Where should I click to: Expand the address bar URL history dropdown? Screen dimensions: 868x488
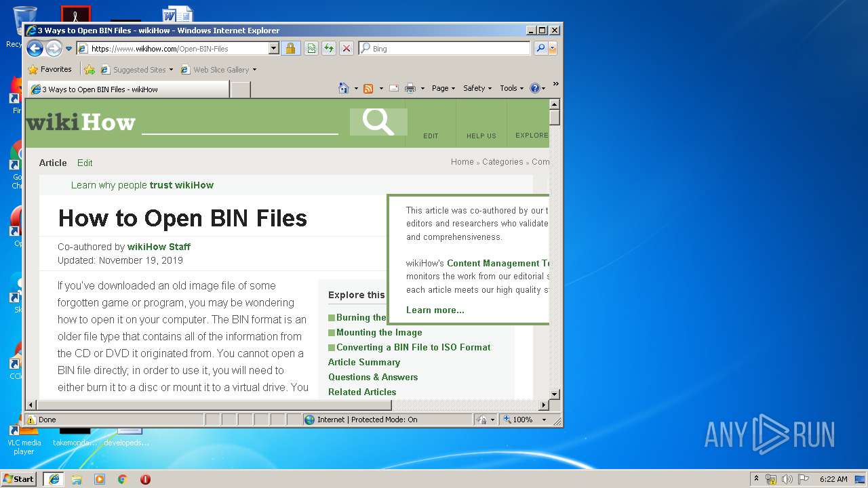pos(274,49)
